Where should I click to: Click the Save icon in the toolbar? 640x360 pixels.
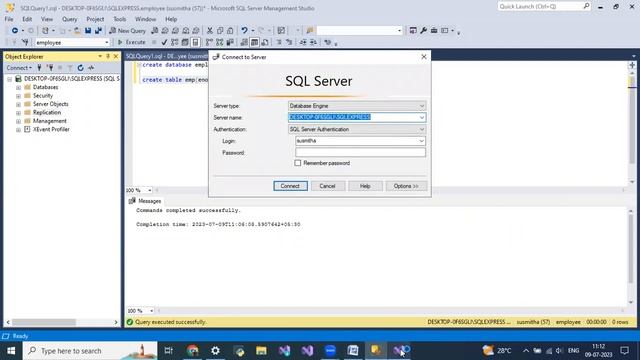tap(88, 31)
